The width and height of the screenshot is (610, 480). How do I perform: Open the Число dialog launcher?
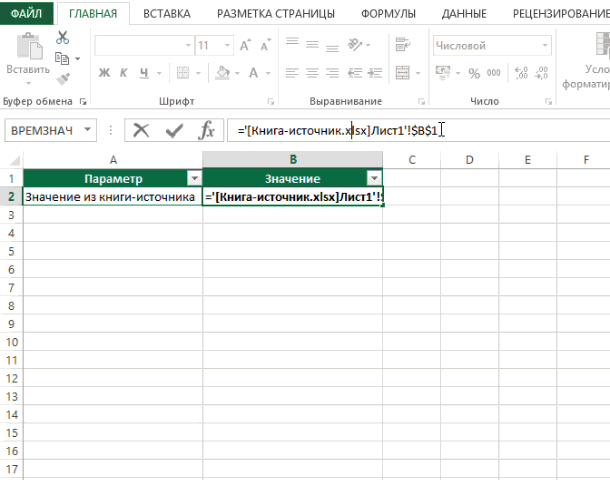click(549, 102)
